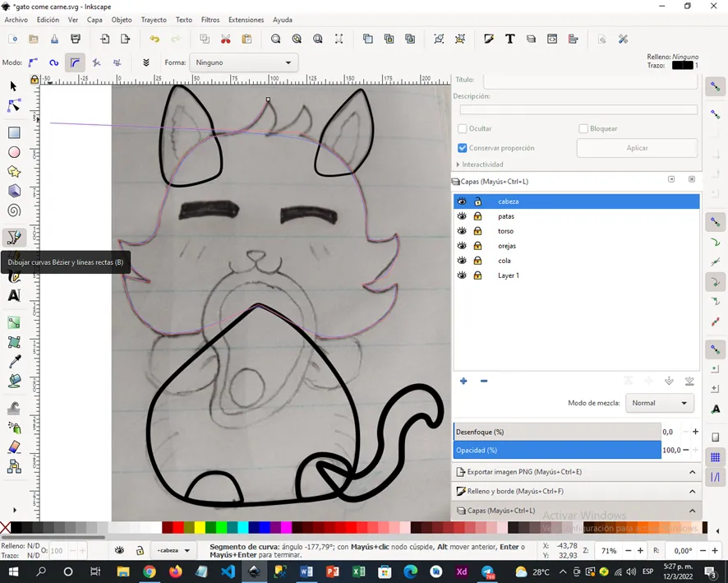728x583 pixels.
Task: Pick the yellow palette swatch
Action: click(200, 527)
